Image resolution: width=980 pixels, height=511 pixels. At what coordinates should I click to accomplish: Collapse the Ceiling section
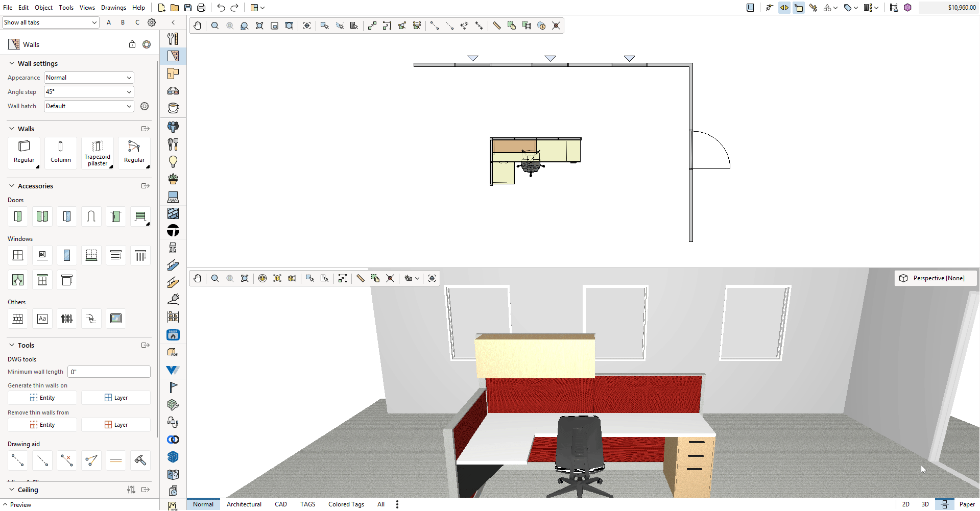pyautogui.click(x=12, y=490)
